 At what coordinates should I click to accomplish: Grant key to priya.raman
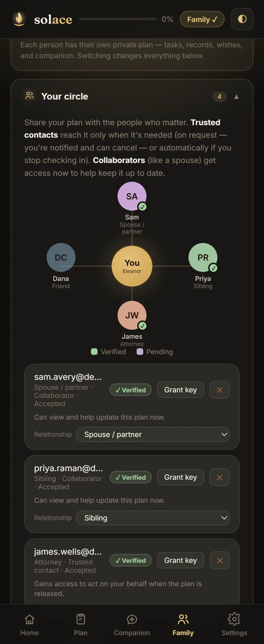[181, 477]
